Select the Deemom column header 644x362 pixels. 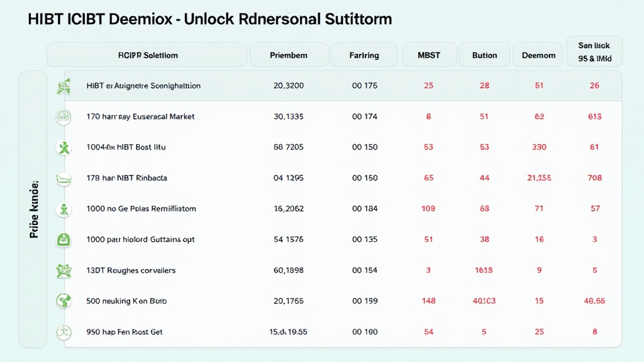(x=539, y=55)
